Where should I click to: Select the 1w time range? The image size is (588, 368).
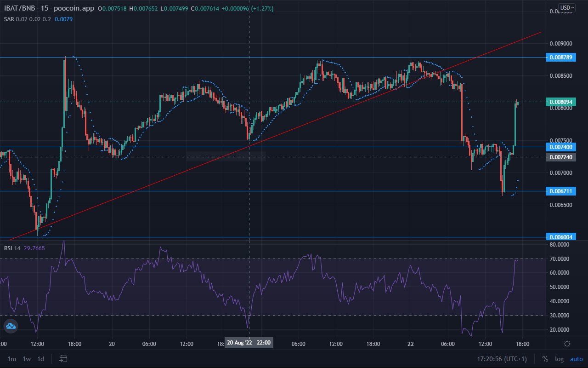coord(27,359)
